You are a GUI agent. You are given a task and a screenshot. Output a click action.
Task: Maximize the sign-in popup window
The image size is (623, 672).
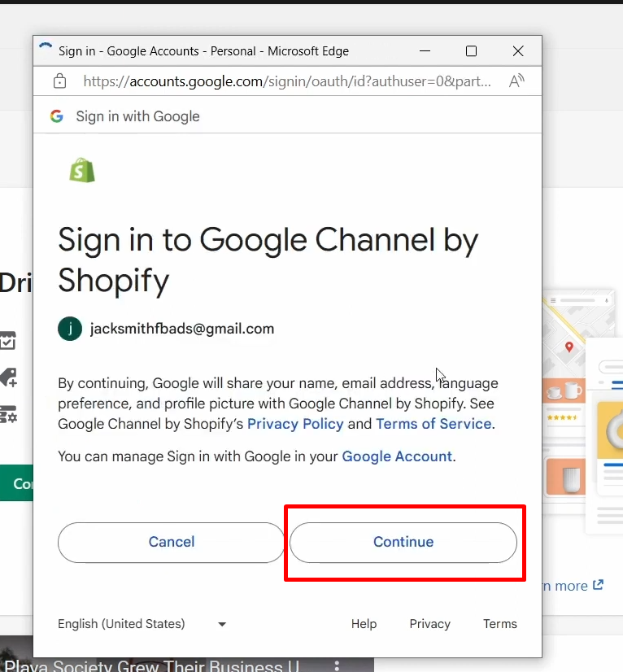pos(471,50)
